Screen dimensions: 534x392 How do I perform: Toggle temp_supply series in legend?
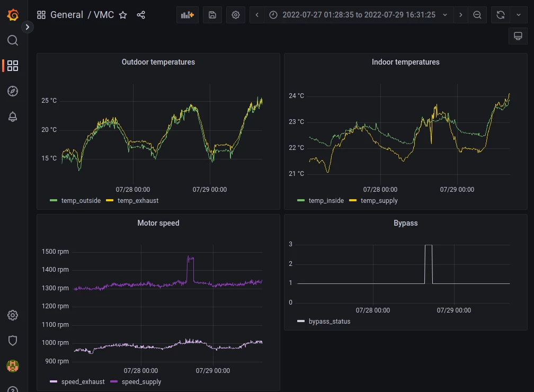pyautogui.click(x=379, y=201)
